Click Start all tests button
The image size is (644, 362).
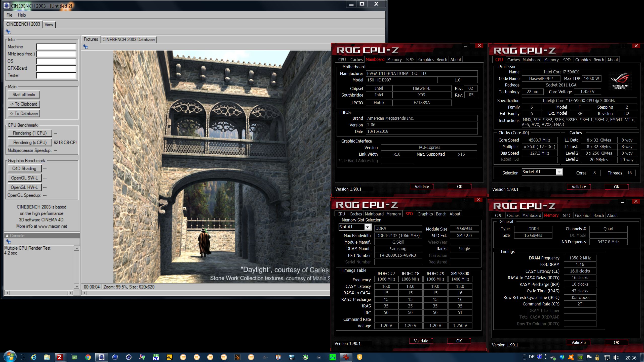[x=24, y=95]
